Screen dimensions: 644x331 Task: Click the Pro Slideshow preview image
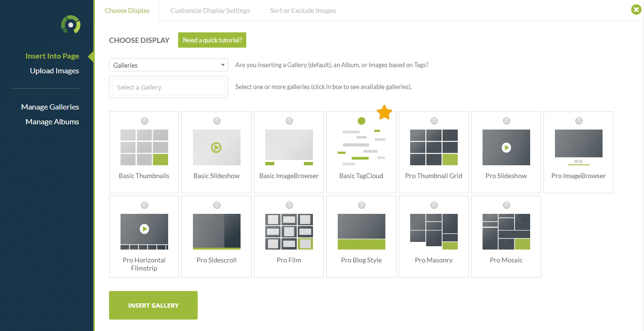click(506, 147)
